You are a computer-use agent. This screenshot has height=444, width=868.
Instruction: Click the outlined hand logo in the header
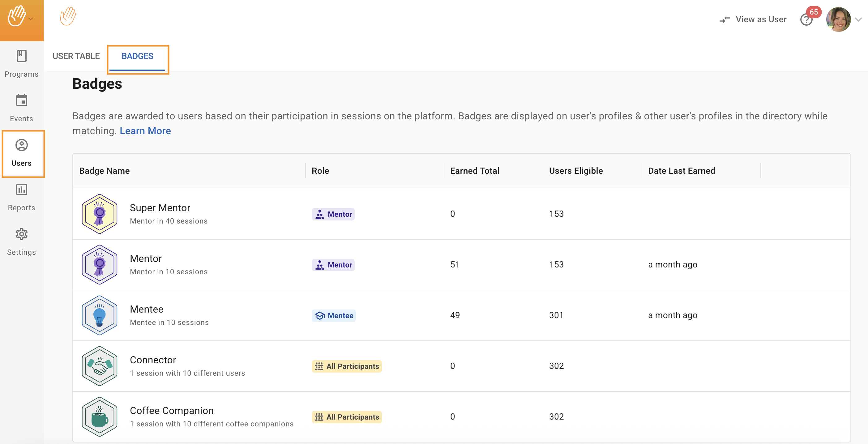68,16
